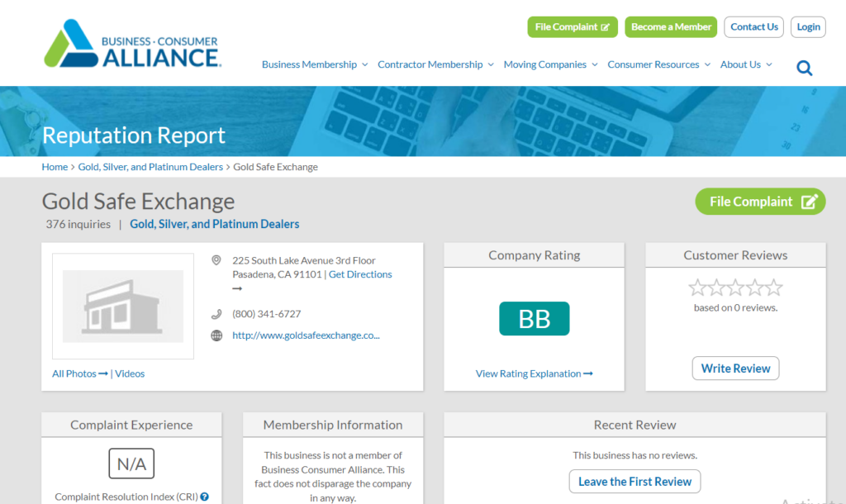The width and height of the screenshot is (846, 504).
Task: Click the Login button
Action: pos(808,27)
